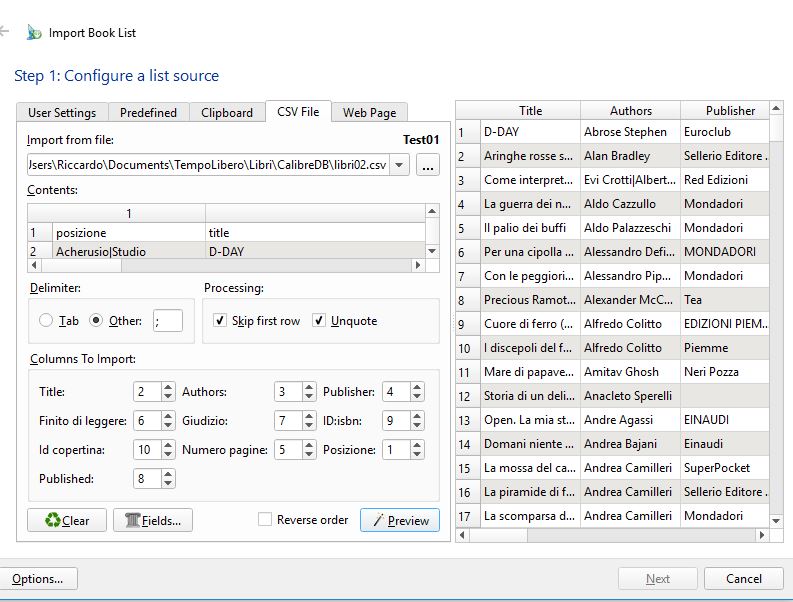This screenshot has width=793, height=602.
Task: Expand the Import from file path dropdown
Action: [x=399, y=165]
